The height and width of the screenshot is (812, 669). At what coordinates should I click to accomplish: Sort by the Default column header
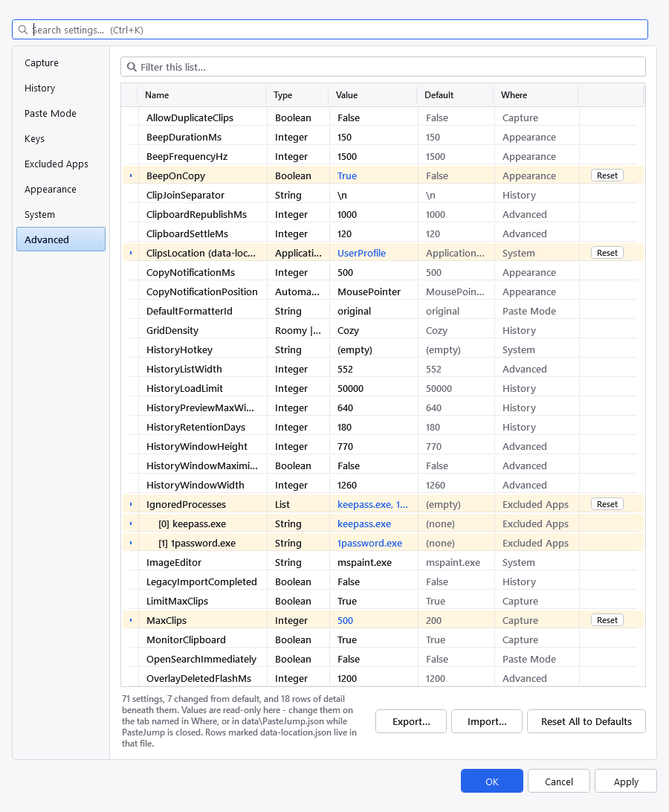tap(455, 94)
